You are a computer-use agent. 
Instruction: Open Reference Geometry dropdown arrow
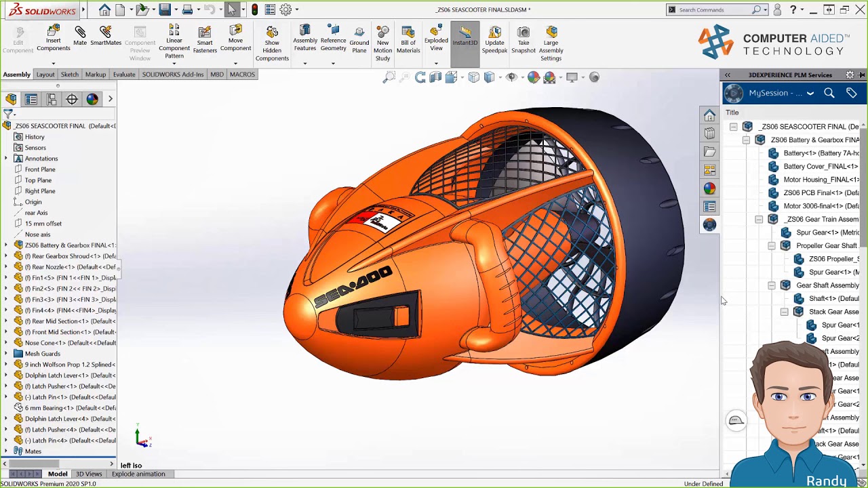[333, 63]
